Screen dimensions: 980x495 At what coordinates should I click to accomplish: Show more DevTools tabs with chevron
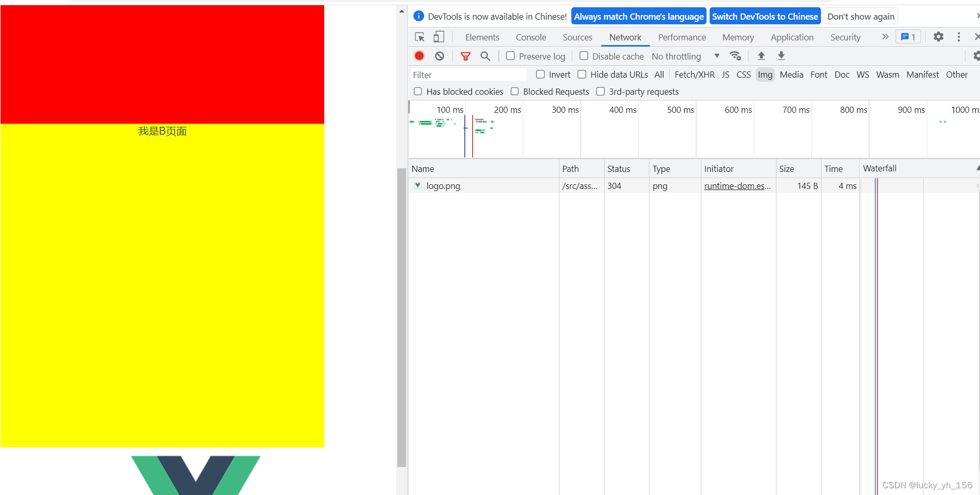click(x=885, y=37)
